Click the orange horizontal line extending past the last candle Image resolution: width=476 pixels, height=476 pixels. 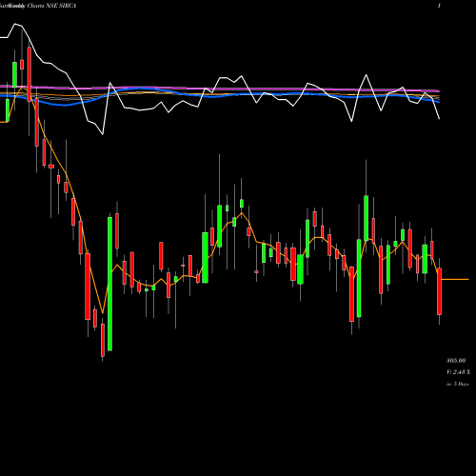point(455,279)
